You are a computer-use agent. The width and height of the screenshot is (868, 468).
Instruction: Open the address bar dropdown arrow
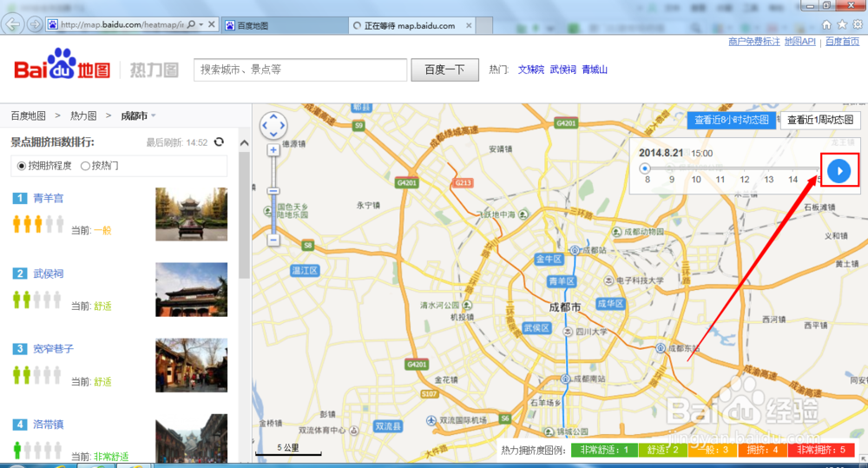[x=201, y=24]
